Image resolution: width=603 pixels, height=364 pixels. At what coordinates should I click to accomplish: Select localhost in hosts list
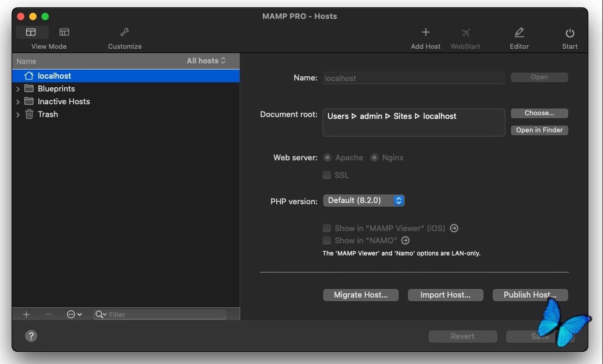click(x=126, y=76)
